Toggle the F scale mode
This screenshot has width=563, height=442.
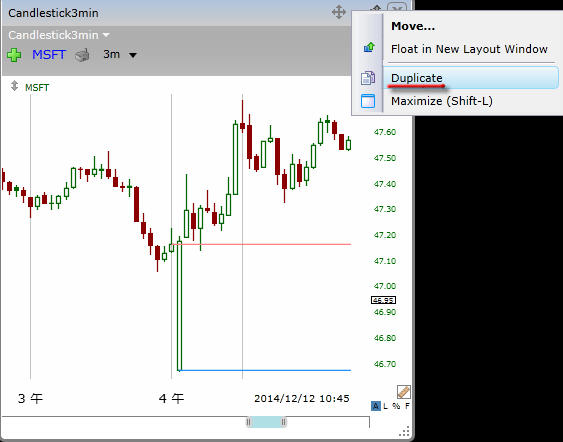tap(407, 406)
